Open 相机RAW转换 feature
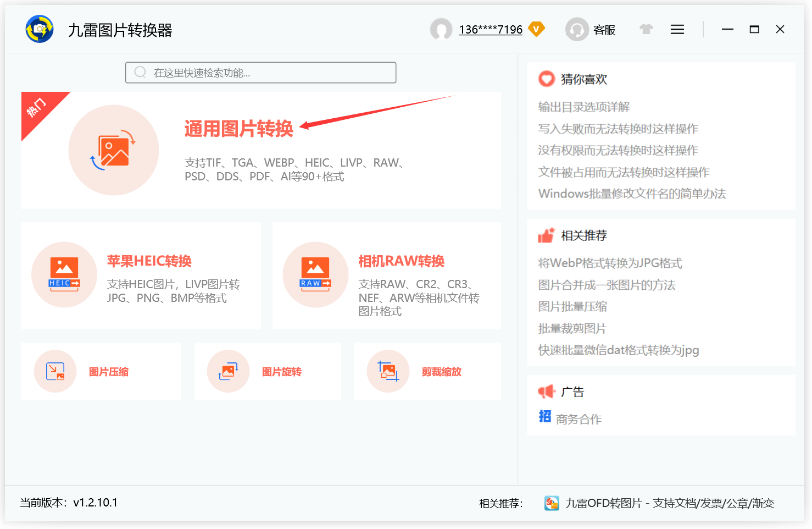 tap(402, 261)
